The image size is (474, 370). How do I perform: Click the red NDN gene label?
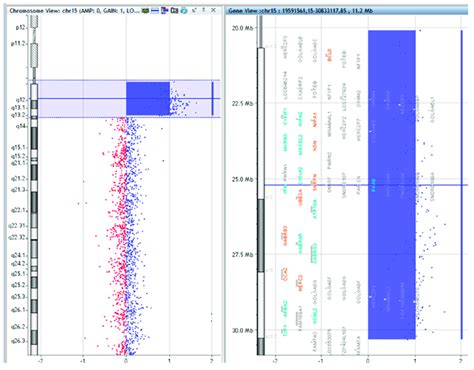click(x=315, y=145)
